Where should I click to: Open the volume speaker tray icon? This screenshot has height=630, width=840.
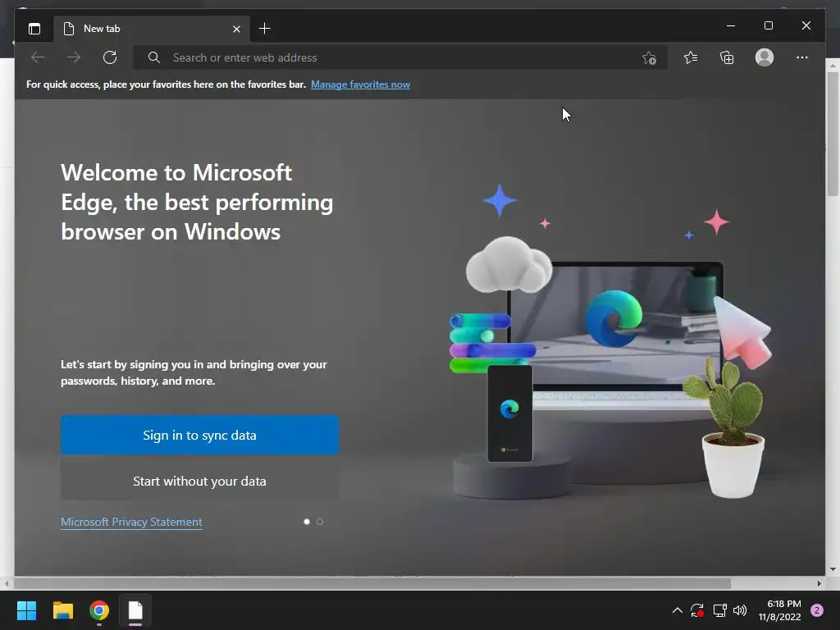pos(740,610)
